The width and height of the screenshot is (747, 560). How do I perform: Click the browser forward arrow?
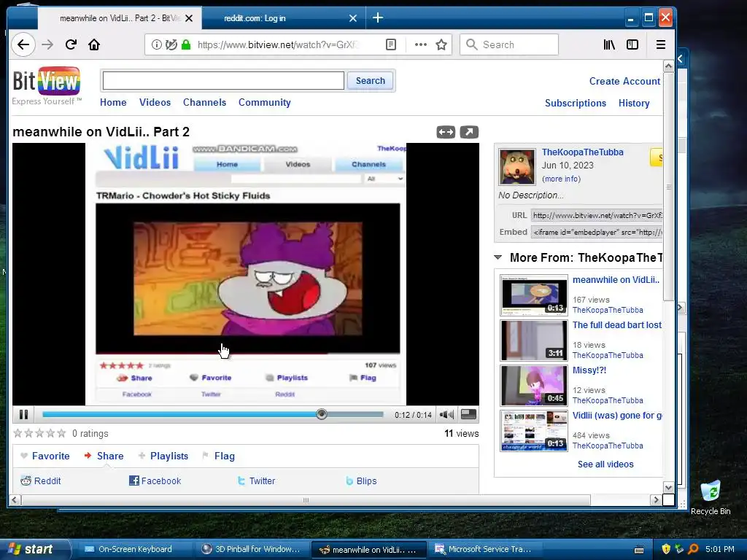pyautogui.click(x=47, y=44)
